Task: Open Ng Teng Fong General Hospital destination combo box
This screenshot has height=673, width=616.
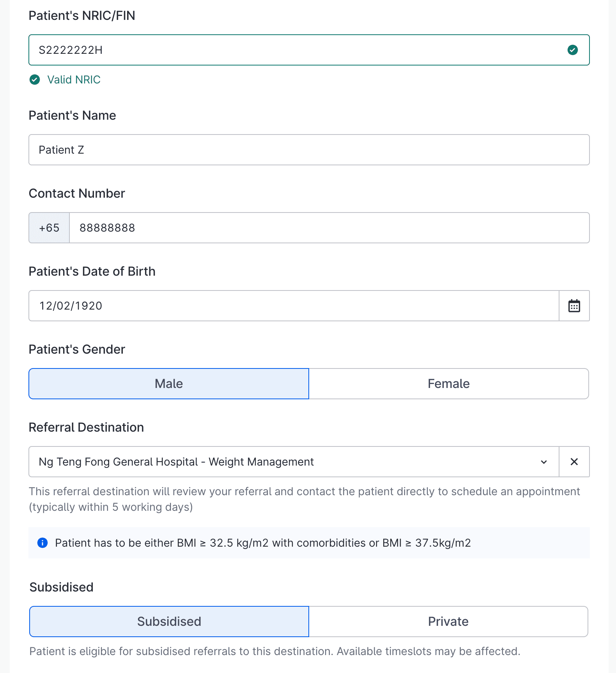Action: click(294, 462)
